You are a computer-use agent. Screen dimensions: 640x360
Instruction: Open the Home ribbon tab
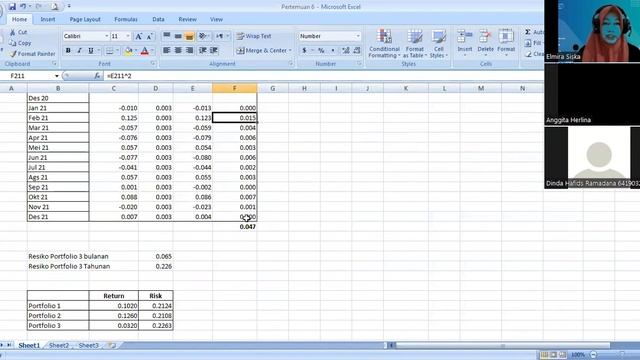coord(19,19)
